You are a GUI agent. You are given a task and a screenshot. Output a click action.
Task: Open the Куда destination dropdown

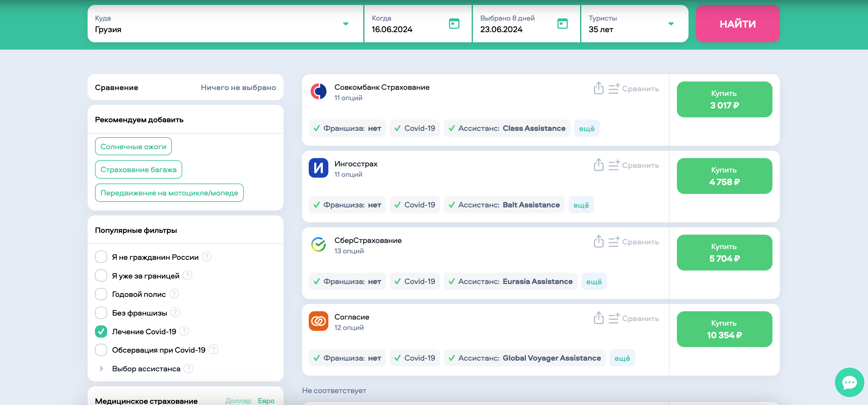(345, 24)
